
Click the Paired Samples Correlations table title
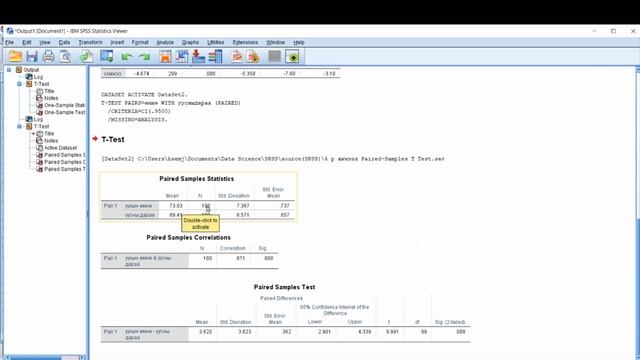(x=189, y=238)
